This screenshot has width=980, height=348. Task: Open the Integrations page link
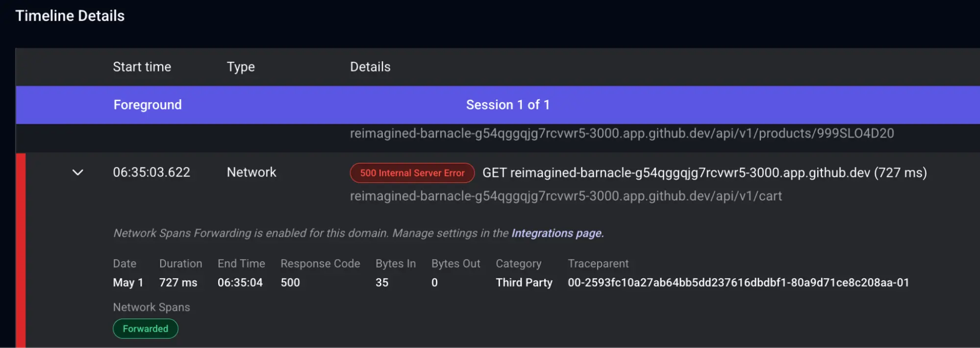coord(556,233)
